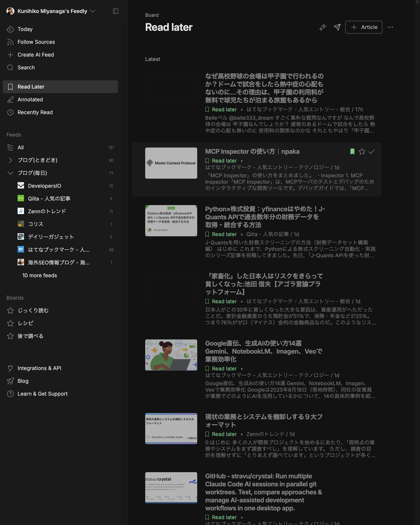Image resolution: width=420 pixels, height=525 pixels.
Task: Open the MCP Inspector の使い方 article title
Action: tap(252, 151)
